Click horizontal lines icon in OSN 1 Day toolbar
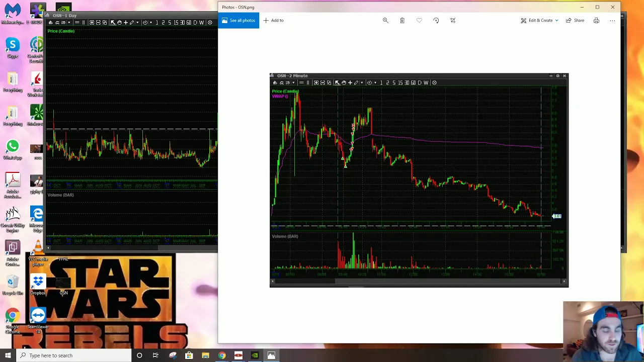Screen dimensions: 644x362 (77, 23)
